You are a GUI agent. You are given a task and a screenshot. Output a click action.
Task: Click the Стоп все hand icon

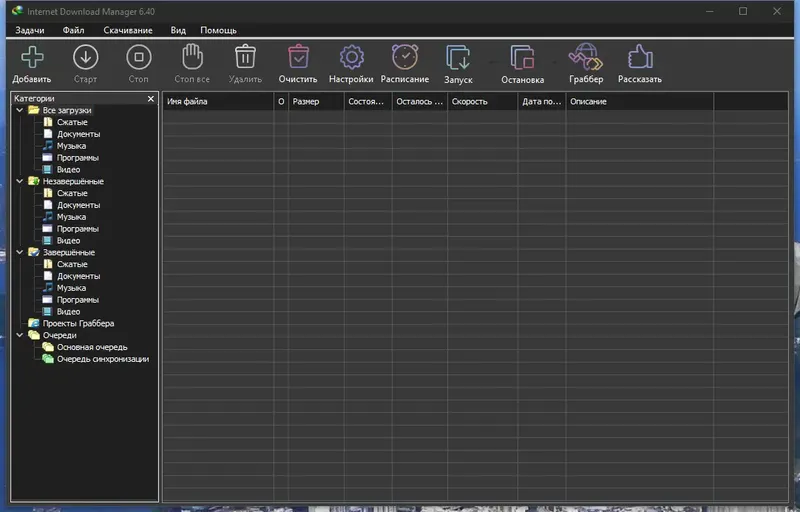192,57
